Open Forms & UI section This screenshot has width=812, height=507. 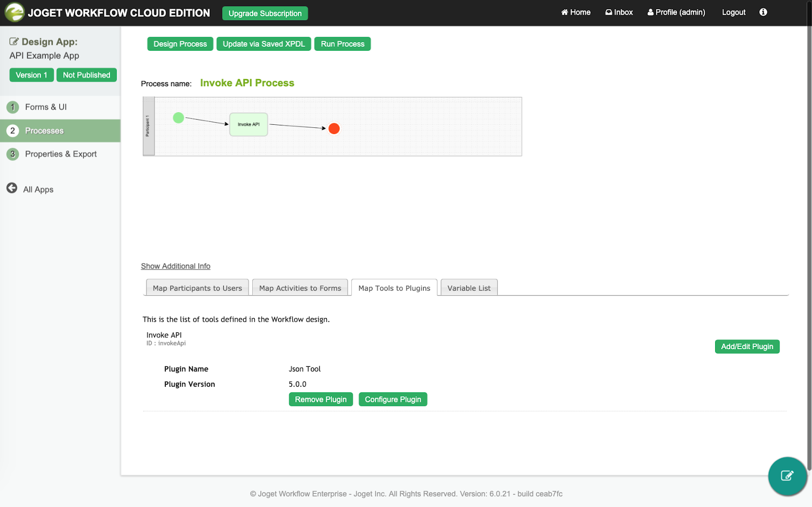click(x=60, y=107)
